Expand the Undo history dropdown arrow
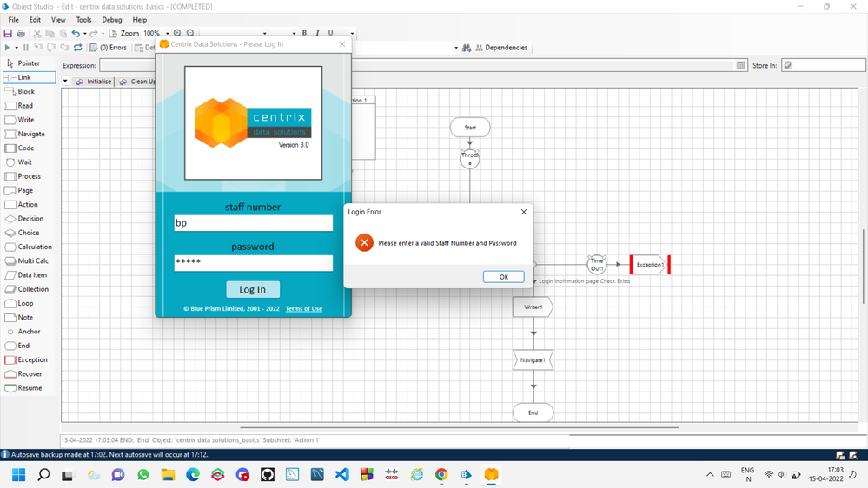The height and width of the screenshot is (488, 868). tap(84, 33)
